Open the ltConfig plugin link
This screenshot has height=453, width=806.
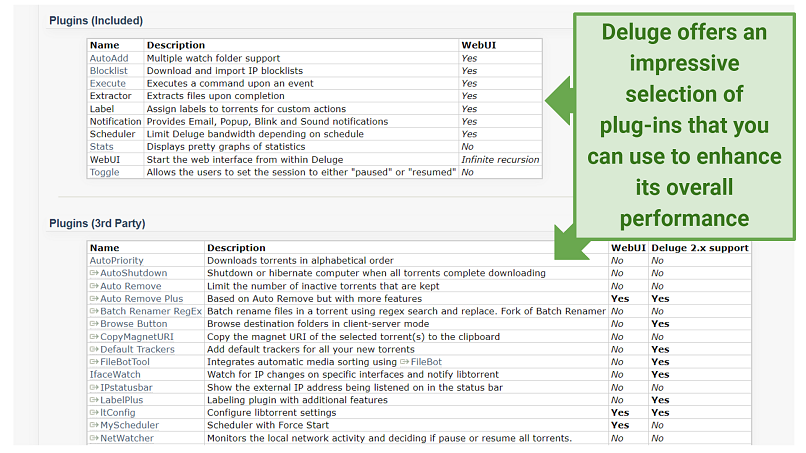click(x=118, y=413)
